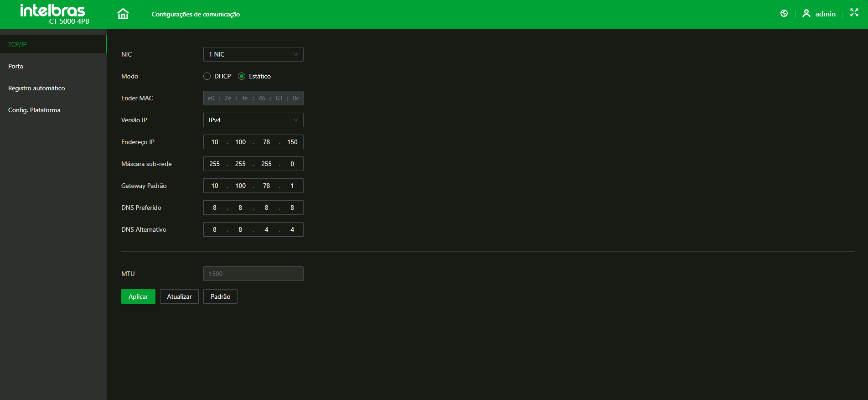The width and height of the screenshot is (868, 400).
Task: Switch to the Porta section
Action: point(15,66)
